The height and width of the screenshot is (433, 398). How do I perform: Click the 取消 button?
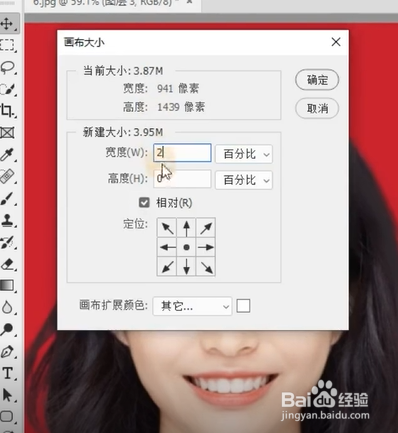tap(317, 108)
